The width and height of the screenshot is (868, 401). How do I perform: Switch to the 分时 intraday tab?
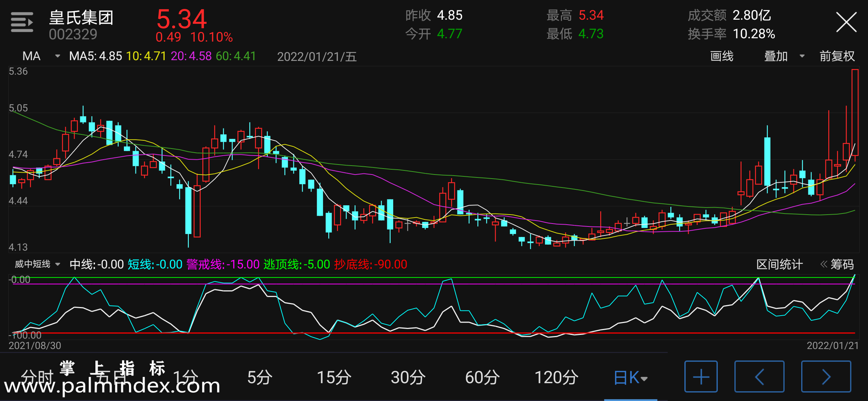click(x=37, y=378)
